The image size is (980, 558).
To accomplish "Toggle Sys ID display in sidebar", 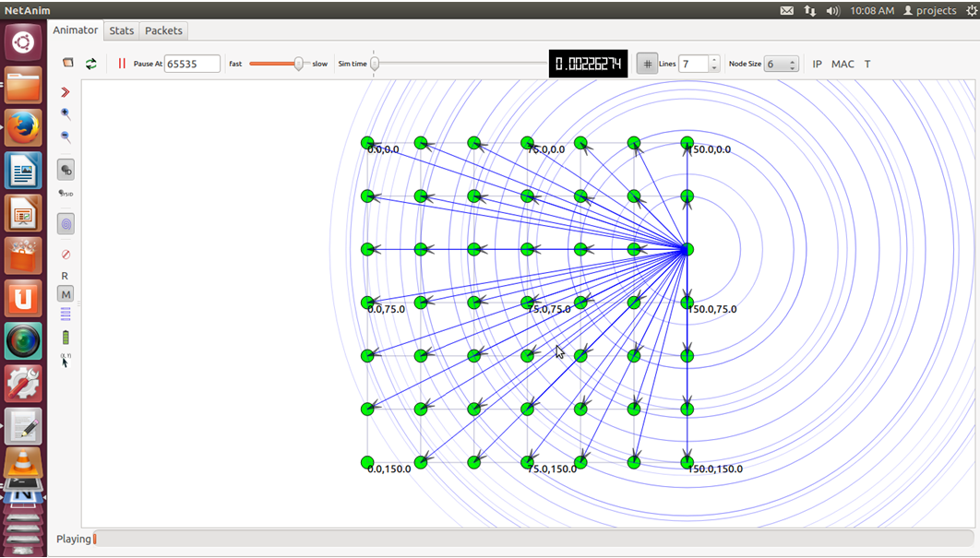I will 66,191.
